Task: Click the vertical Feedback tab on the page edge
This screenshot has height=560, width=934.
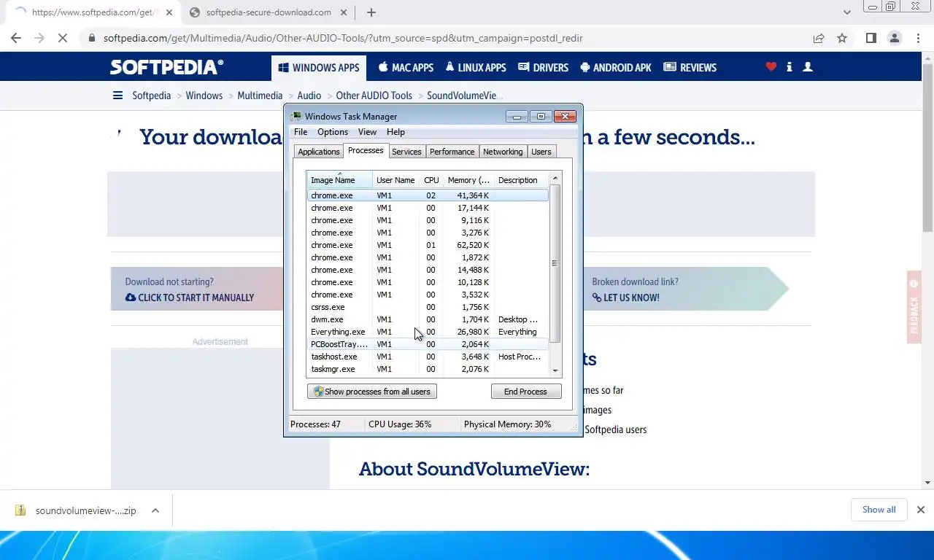Action: click(914, 306)
